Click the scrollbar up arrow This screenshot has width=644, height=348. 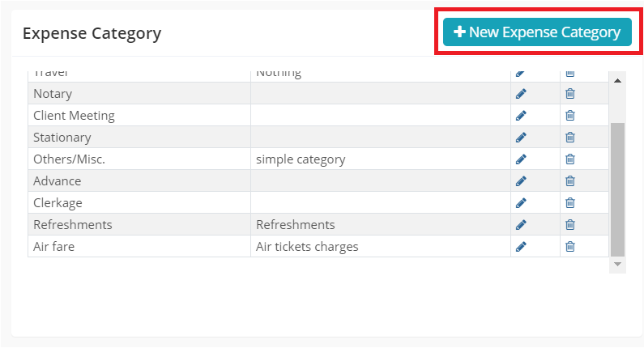[617, 80]
